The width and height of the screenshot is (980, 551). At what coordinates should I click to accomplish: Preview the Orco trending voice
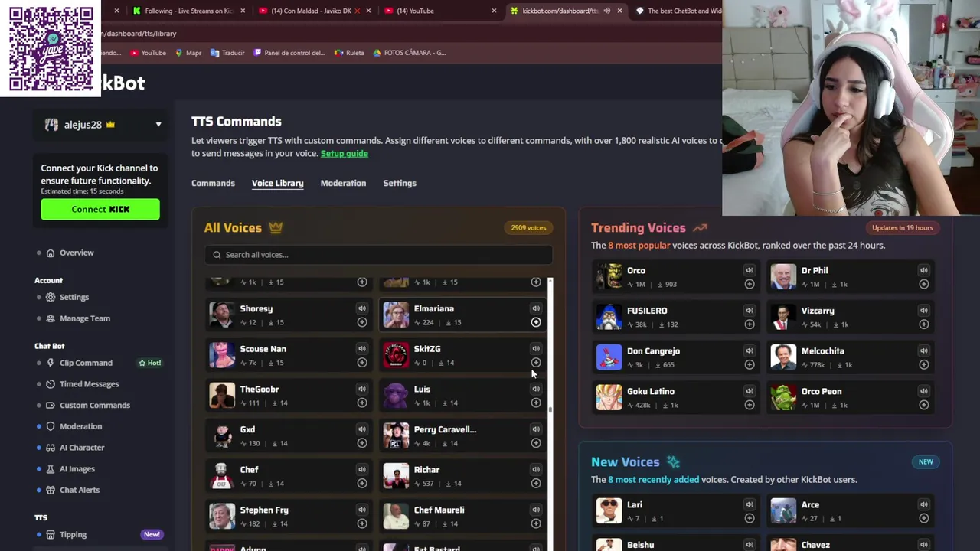[x=750, y=270]
